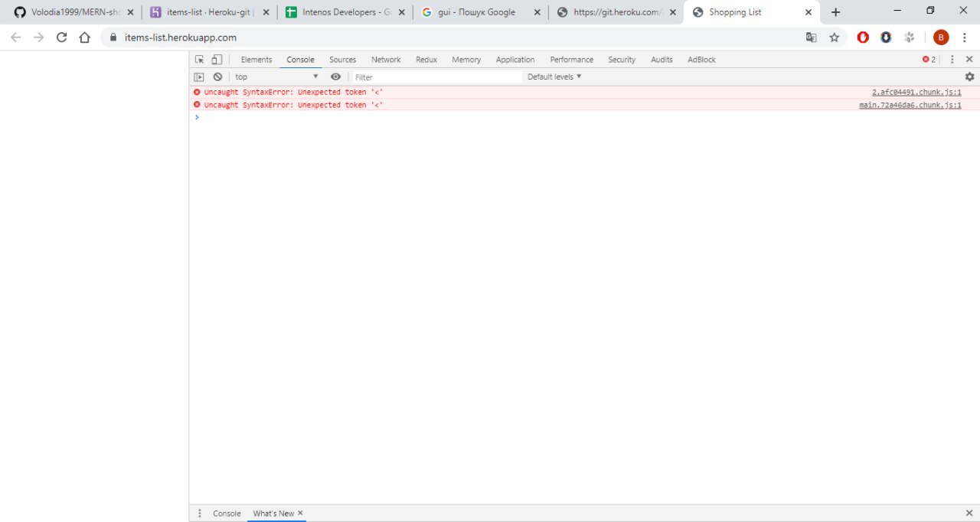Viewport: 980px width, 522px height.
Task: Bookmark this page with the star icon
Action: coord(835,38)
